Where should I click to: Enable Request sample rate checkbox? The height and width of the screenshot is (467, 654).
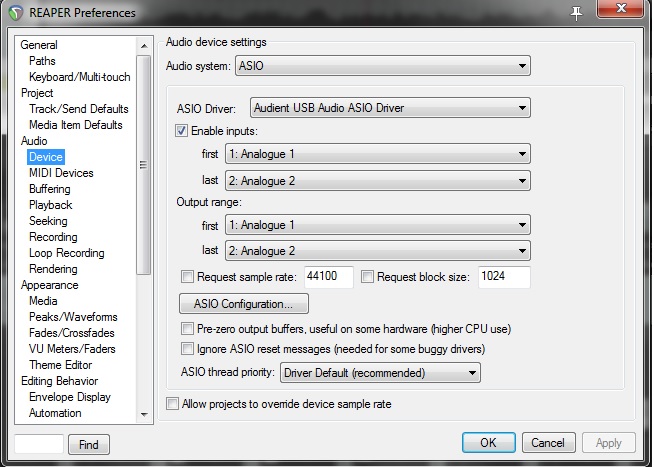tap(187, 277)
